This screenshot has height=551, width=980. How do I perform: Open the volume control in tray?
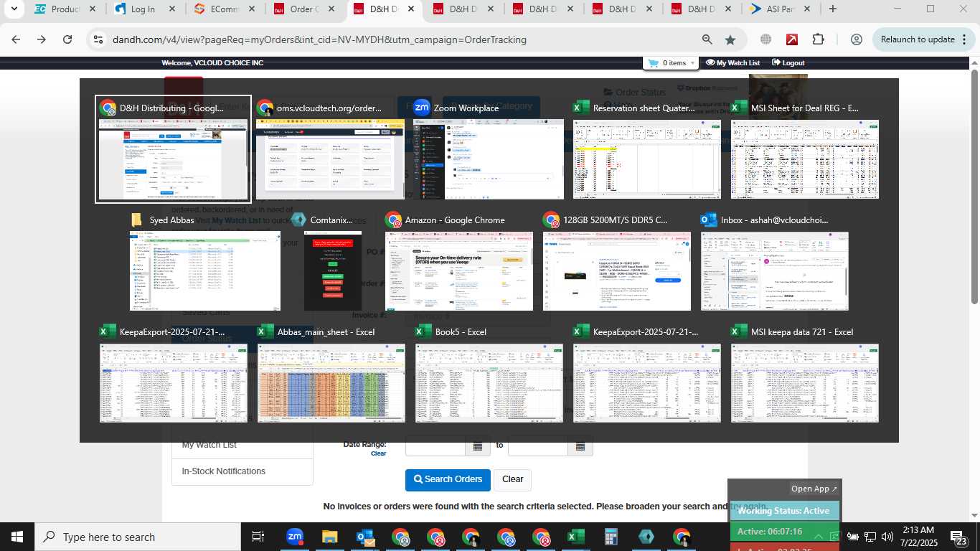coord(887,537)
